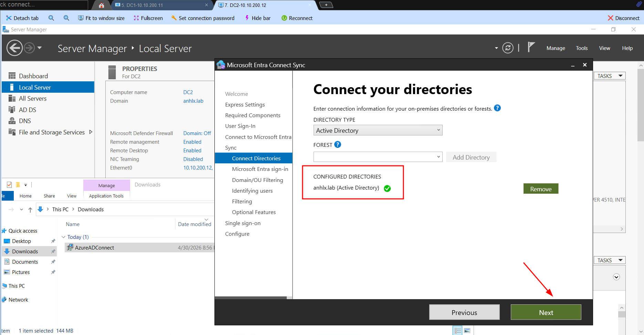Click Firewall status Domain: Off
Image resolution: width=644 pixels, height=335 pixels.
[197, 133]
